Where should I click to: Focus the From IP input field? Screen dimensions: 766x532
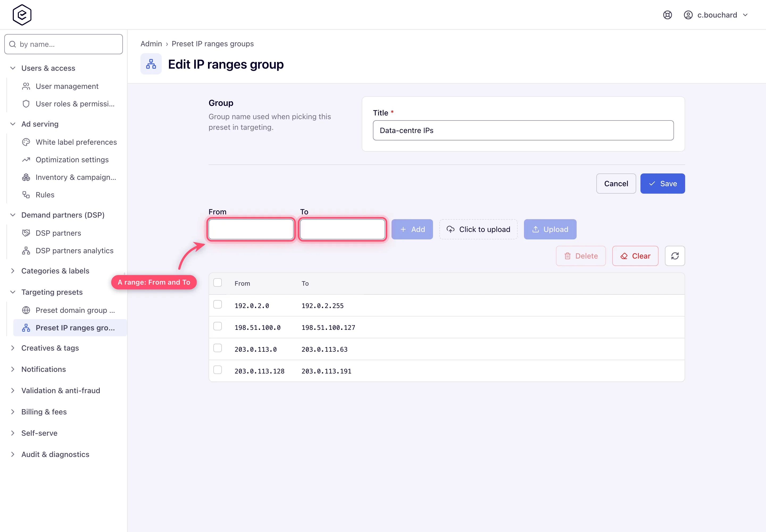pos(251,229)
